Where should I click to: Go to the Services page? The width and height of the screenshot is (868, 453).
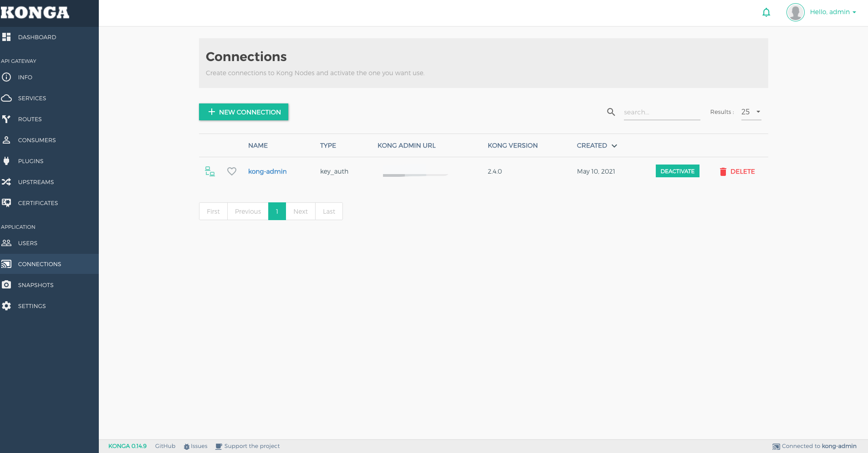32,98
